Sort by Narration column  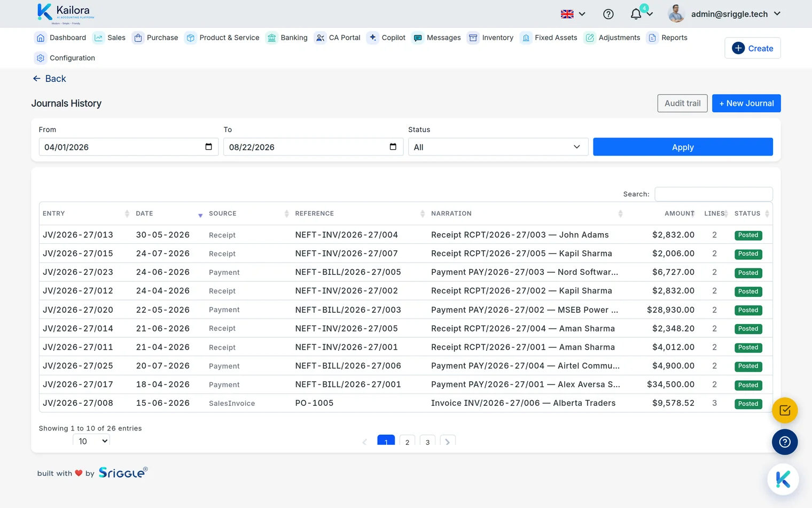526,213
